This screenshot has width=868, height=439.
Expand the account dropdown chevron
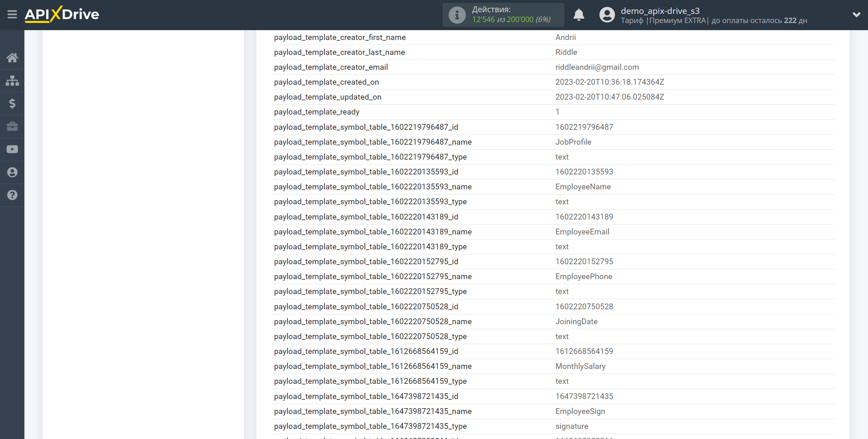(856, 15)
